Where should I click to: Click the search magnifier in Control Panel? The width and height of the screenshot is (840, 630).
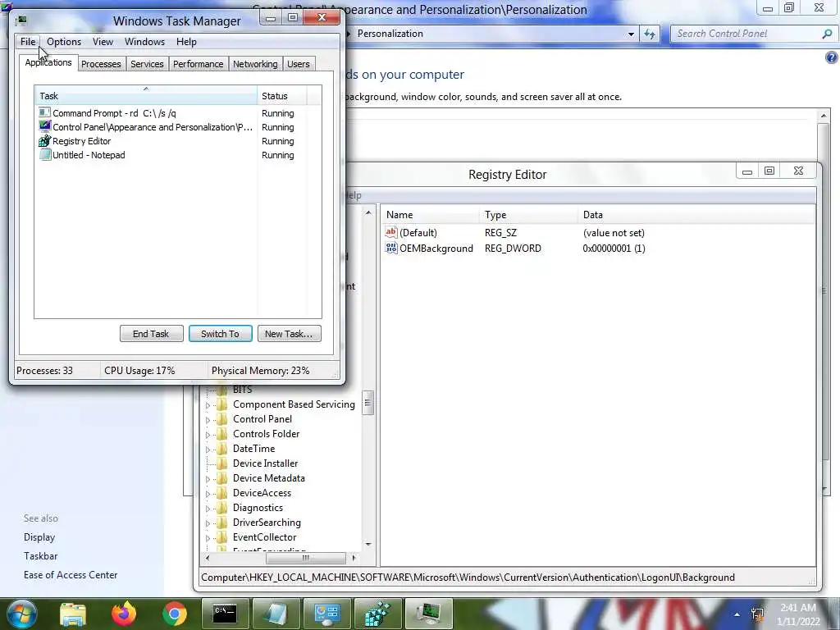pos(827,34)
